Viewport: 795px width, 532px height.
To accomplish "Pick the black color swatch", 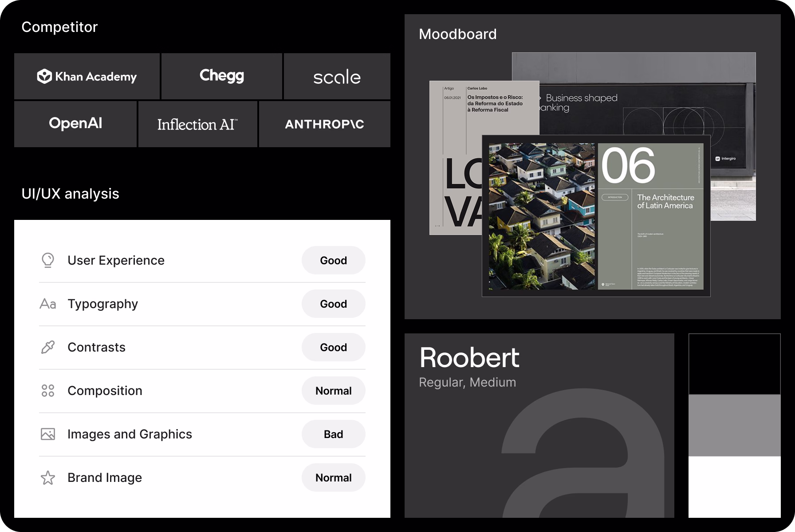I will 735,364.
